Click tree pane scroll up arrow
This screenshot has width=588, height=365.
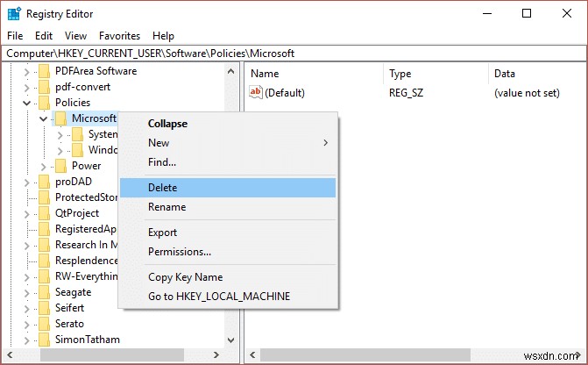(x=231, y=71)
